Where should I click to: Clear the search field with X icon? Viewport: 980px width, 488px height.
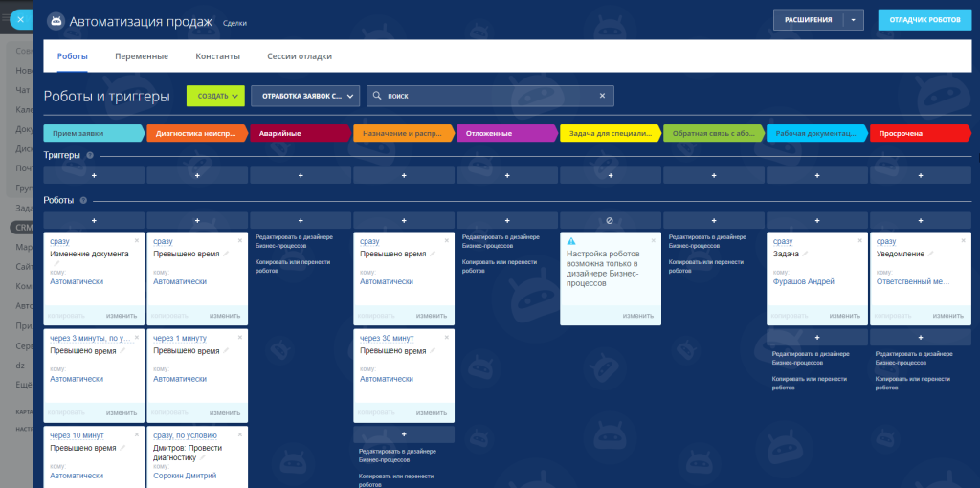point(603,96)
